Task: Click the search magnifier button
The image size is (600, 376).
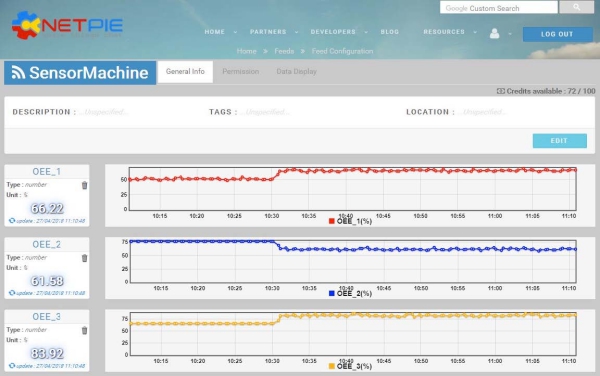Action: (x=576, y=7)
